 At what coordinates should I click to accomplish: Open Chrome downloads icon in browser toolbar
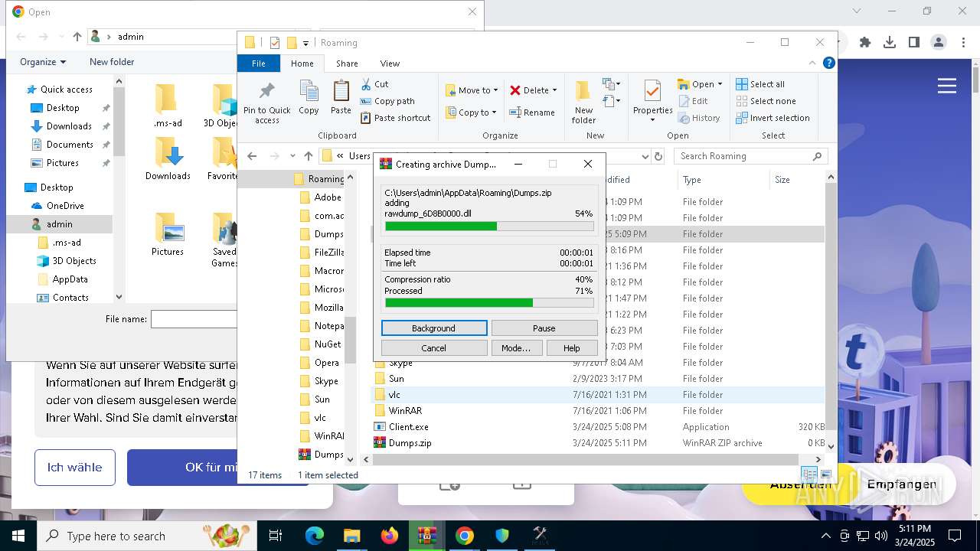[x=890, y=43]
